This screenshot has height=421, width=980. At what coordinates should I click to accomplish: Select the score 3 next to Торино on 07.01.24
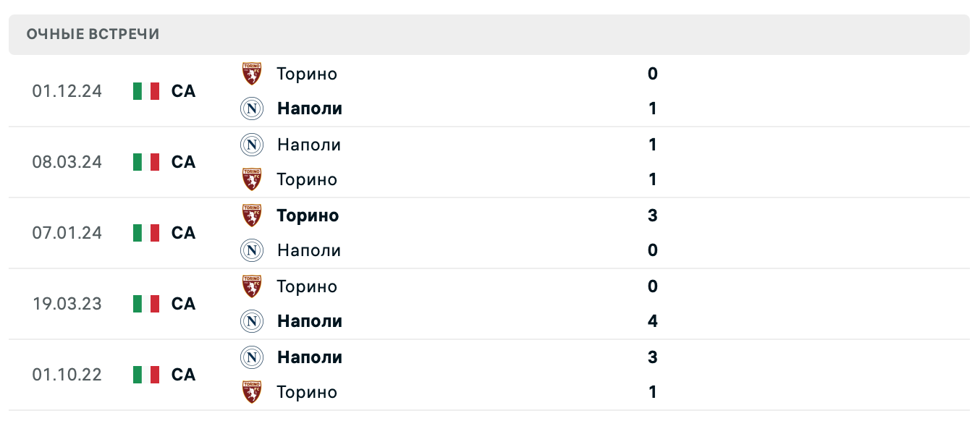click(652, 216)
